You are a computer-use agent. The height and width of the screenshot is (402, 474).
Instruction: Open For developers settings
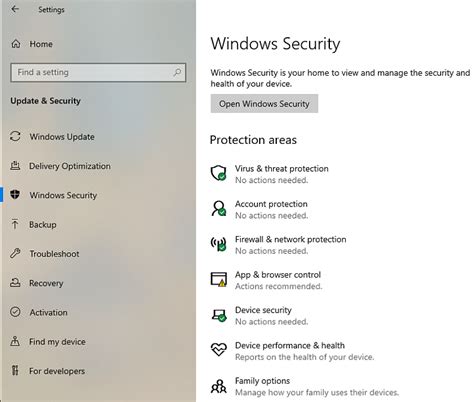point(57,371)
